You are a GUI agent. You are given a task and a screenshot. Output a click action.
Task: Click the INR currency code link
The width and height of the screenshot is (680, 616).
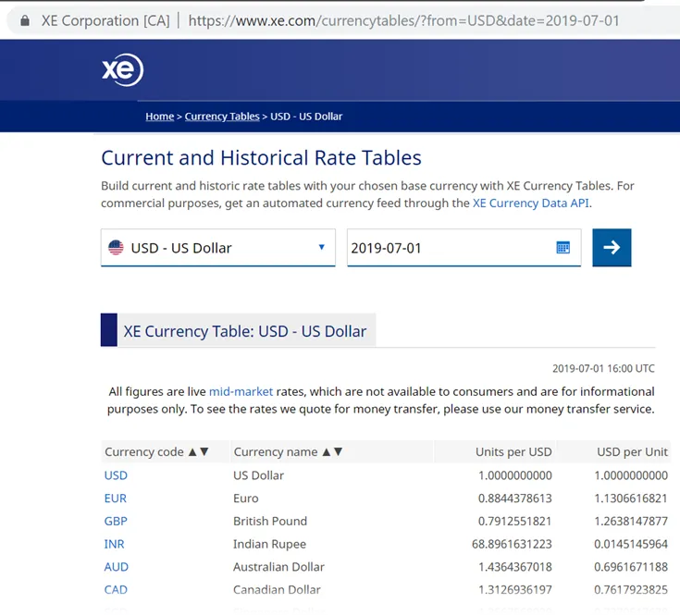(114, 544)
